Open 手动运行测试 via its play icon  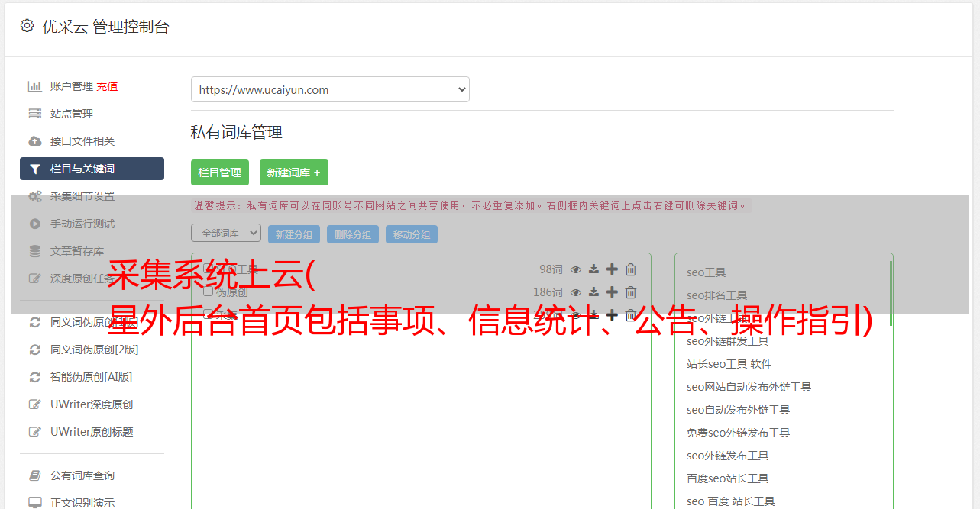click(35, 224)
